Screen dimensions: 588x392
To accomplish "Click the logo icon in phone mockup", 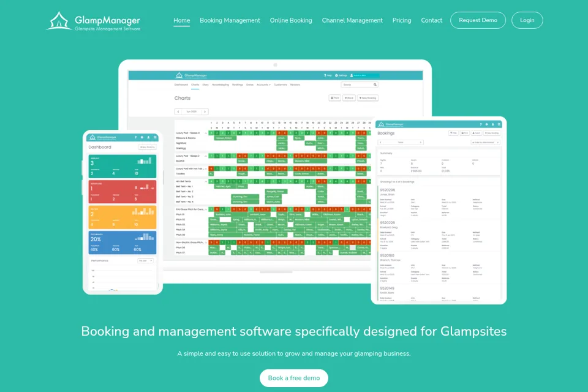I will point(92,137).
